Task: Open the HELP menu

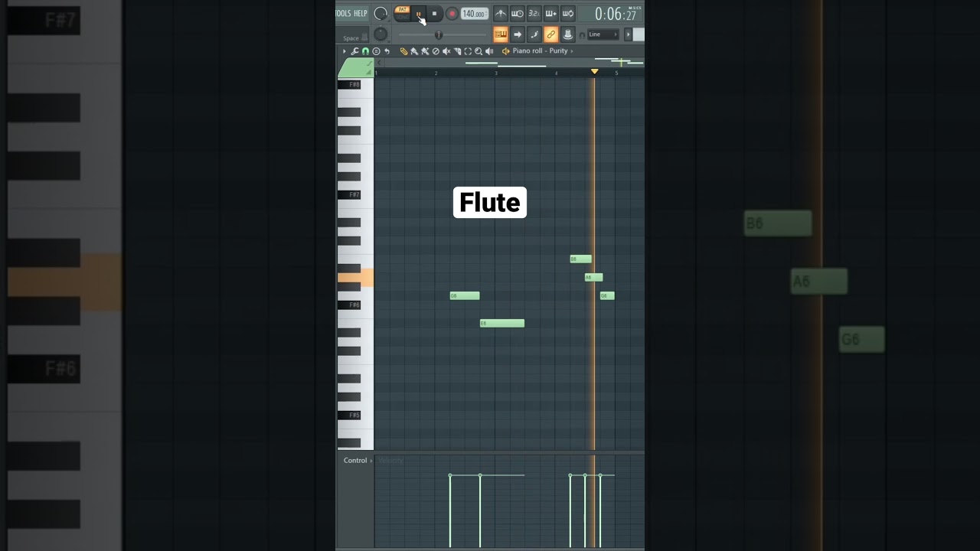Action: click(x=361, y=13)
